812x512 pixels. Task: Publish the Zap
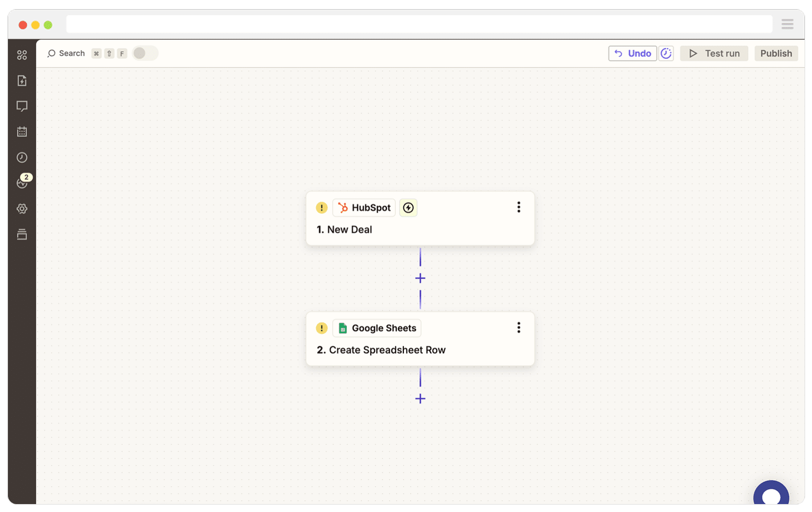pyautogui.click(x=776, y=53)
